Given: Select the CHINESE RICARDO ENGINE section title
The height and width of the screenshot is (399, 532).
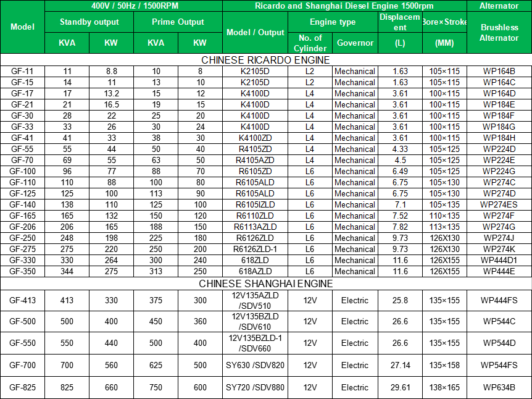Looking at the screenshot, I should tap(265, 60).
